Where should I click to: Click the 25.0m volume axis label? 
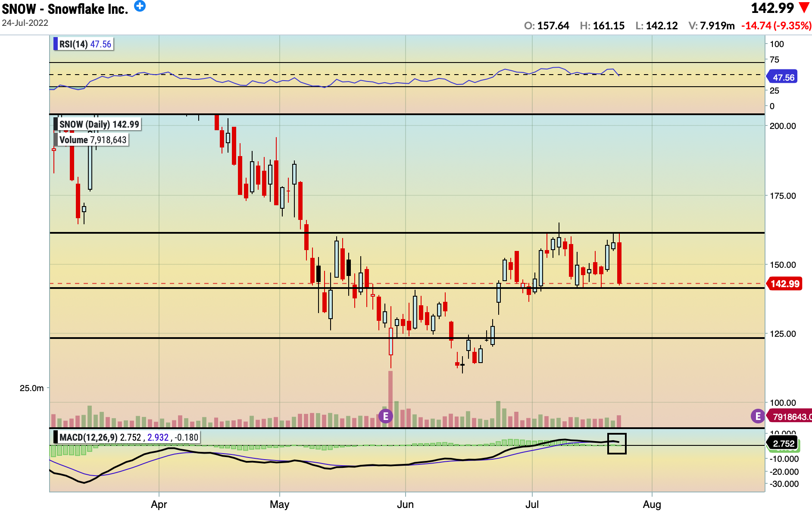32,388
